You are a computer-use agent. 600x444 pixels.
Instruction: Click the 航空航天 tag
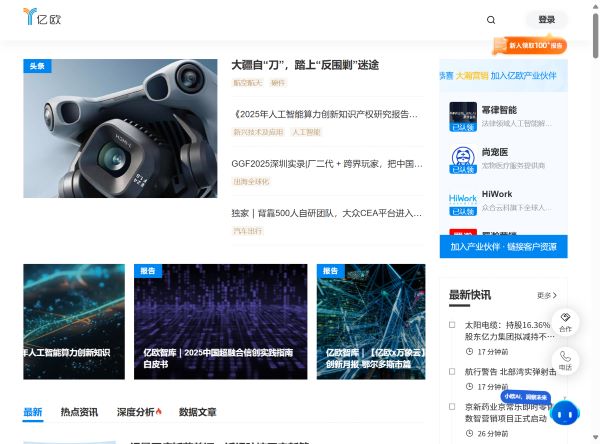pos(248,83)
